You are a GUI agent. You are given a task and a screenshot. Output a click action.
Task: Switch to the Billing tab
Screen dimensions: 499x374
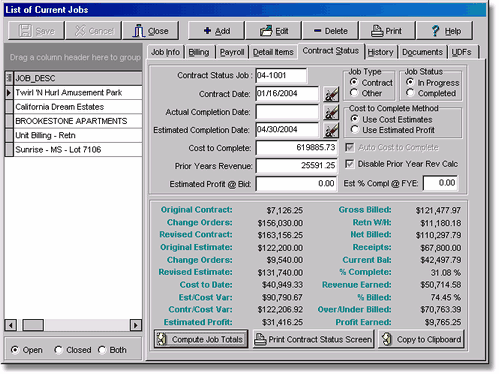click(x=199, y=52)
